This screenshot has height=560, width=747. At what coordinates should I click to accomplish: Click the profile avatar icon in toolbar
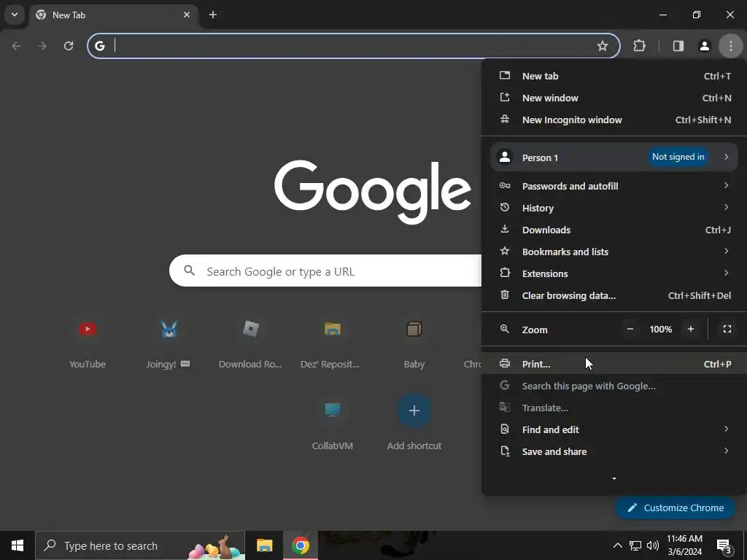point(704,46)
